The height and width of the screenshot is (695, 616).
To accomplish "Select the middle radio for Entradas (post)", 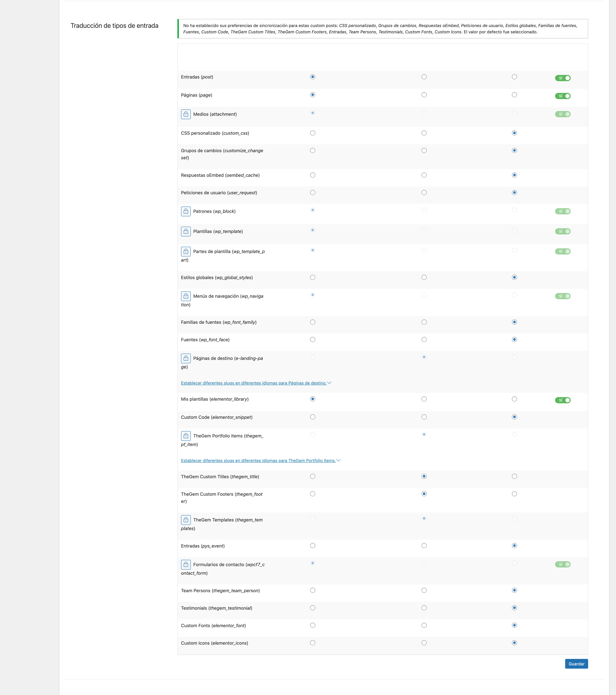I will [424, 77].
